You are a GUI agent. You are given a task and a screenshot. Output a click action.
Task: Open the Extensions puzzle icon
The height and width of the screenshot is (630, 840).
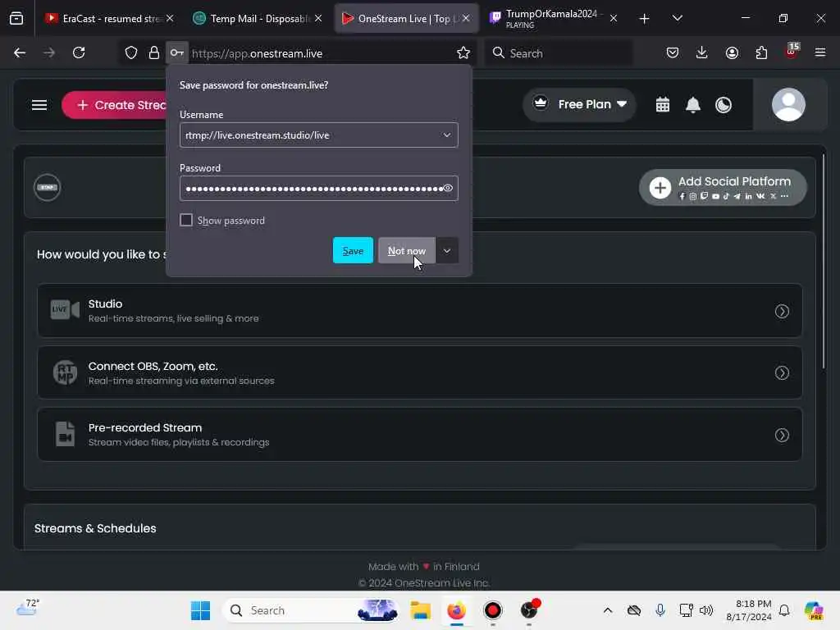[762, 53]
